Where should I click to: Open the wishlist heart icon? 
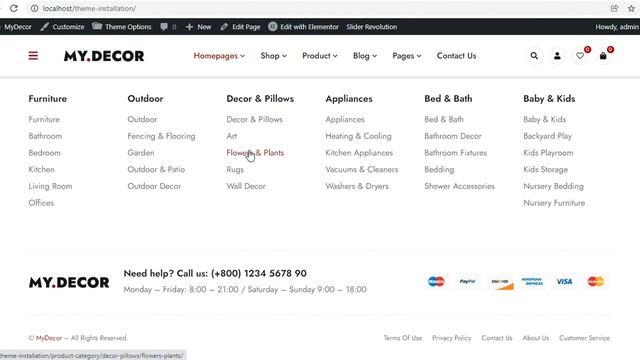pyautogui.click(x=580, y=56)
